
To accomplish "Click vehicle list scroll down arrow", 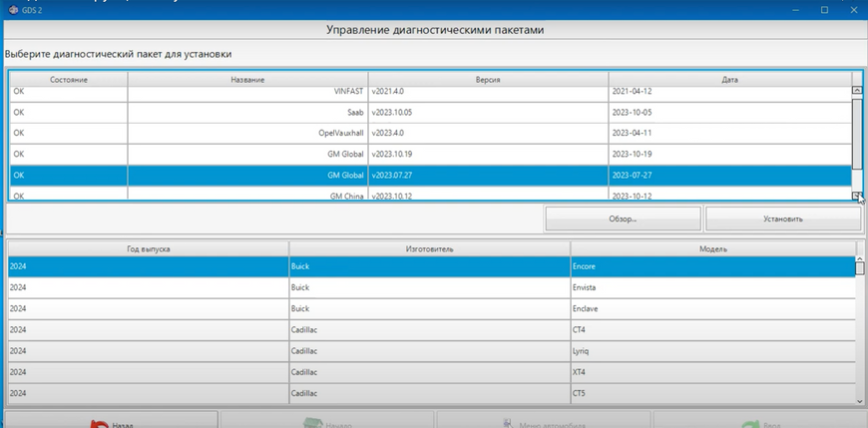I will click(860, 400).
